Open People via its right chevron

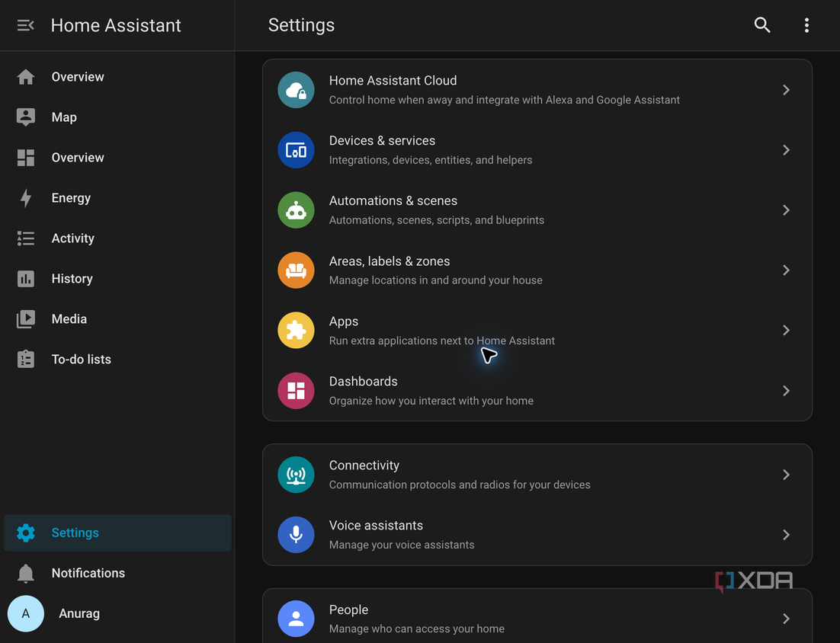point(786,619)
